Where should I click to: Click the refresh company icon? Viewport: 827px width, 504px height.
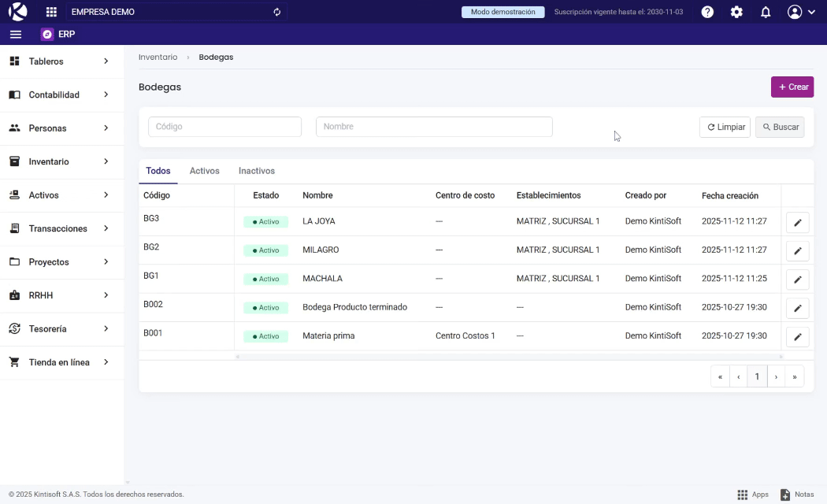pyautogui.click(x=276, y=12)
